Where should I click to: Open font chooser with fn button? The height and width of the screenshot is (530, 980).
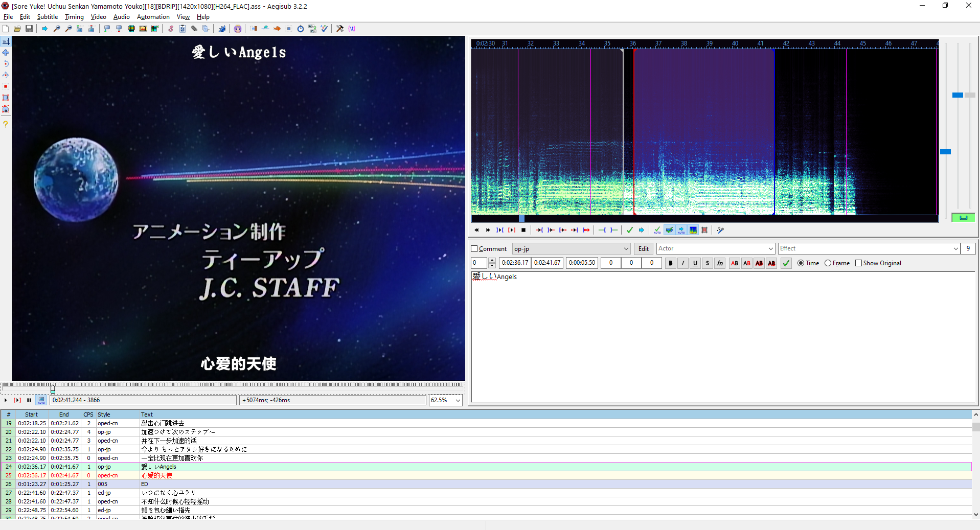(720, 263)
